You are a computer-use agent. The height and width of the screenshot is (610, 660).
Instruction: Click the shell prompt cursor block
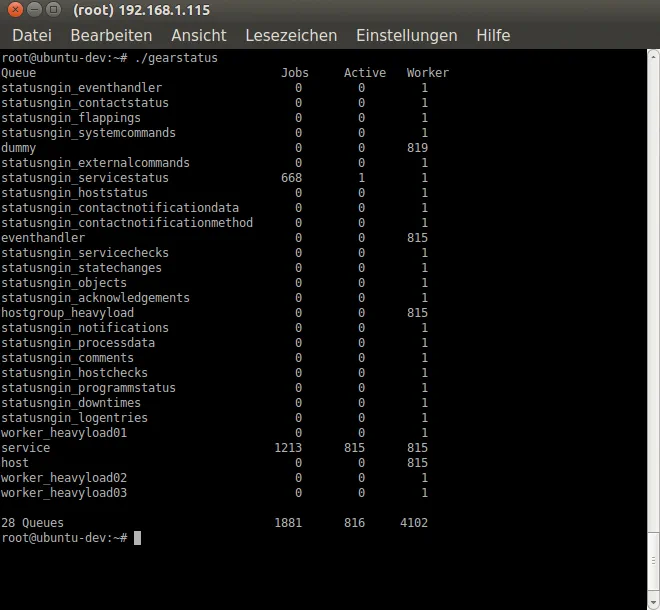click(x=137, y=538)
